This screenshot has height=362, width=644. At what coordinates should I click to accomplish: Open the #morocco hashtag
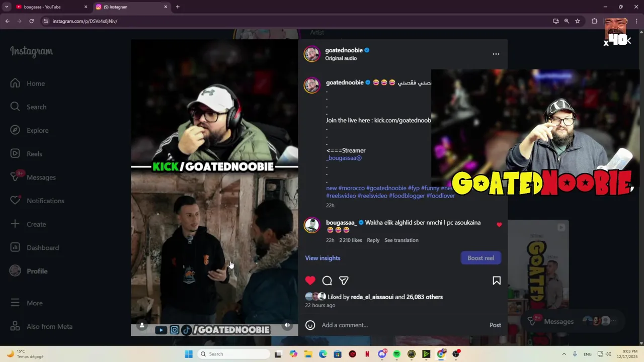352,188
